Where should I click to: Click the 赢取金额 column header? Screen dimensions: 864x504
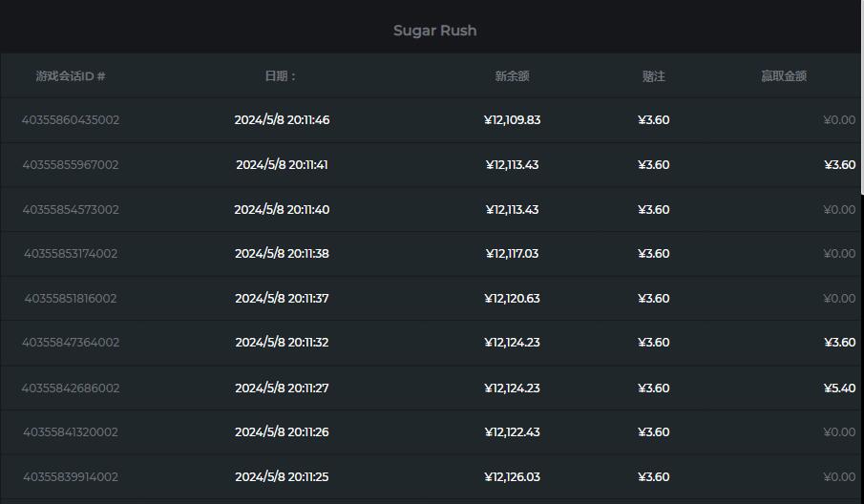[783, 76]
